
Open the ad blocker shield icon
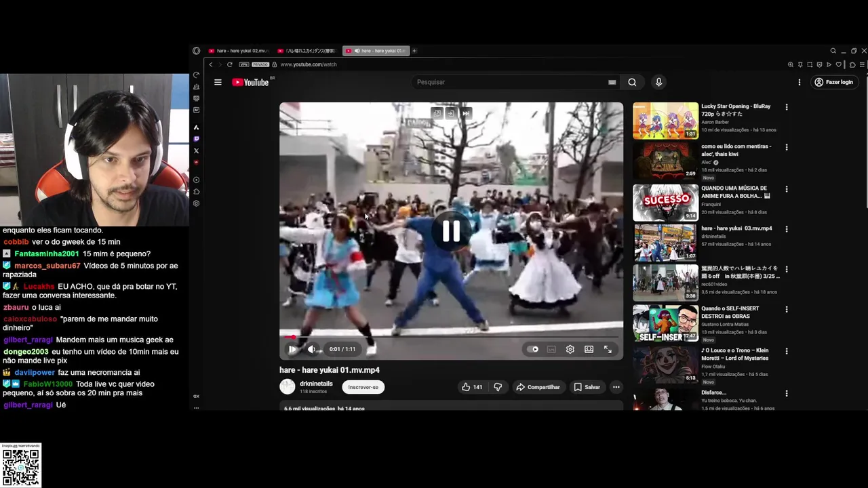tap(819, 64)
